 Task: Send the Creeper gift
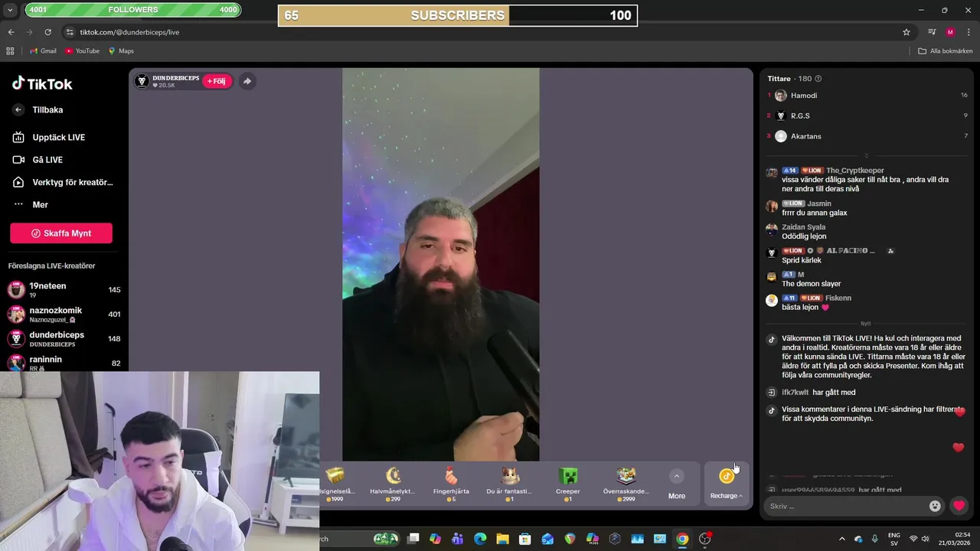point(567,484)
